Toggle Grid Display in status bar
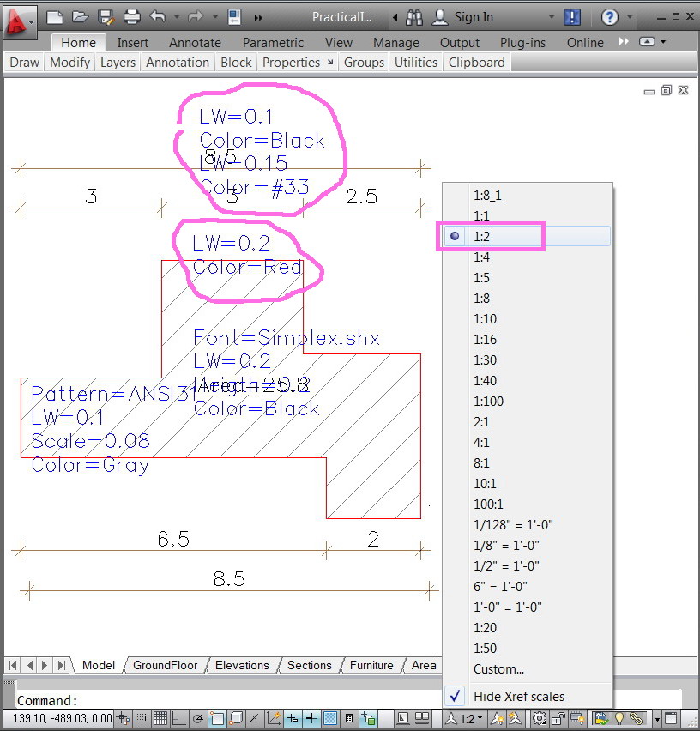The width and height of the screenshot is (700, 731). [x=160, y=718]
